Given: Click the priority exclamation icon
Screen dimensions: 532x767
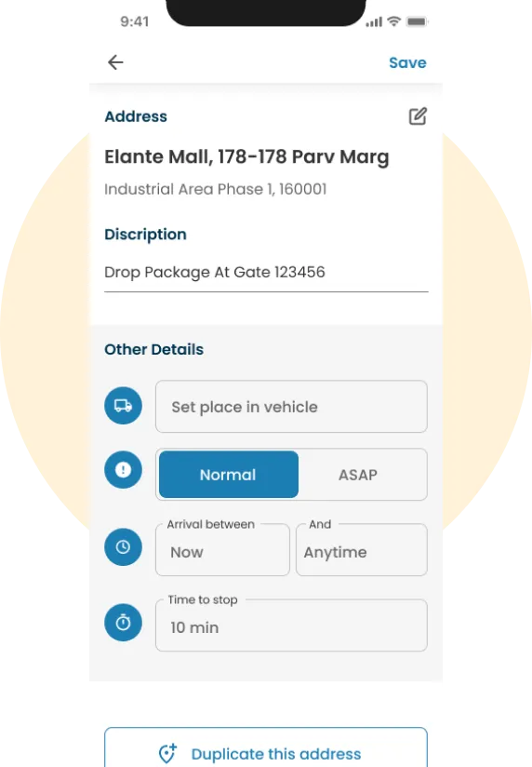Looking at the screenshot, I should coord(123,469).
